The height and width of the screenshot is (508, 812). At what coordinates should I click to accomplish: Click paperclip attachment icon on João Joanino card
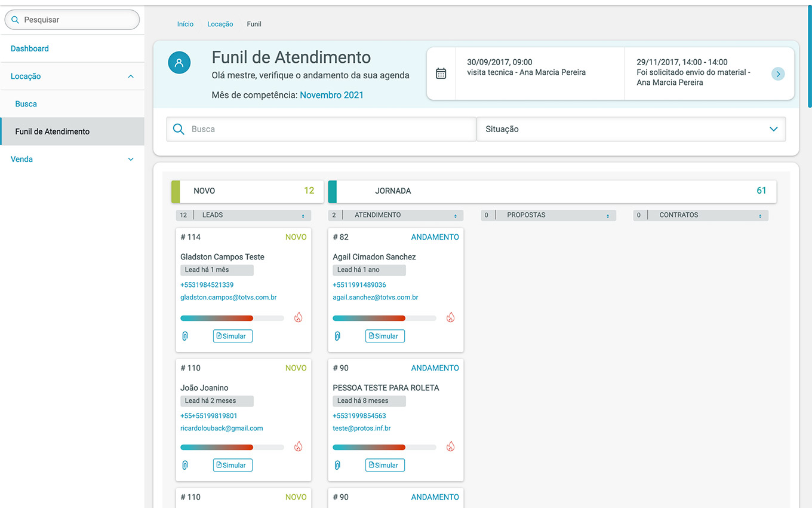coord(185,465)
